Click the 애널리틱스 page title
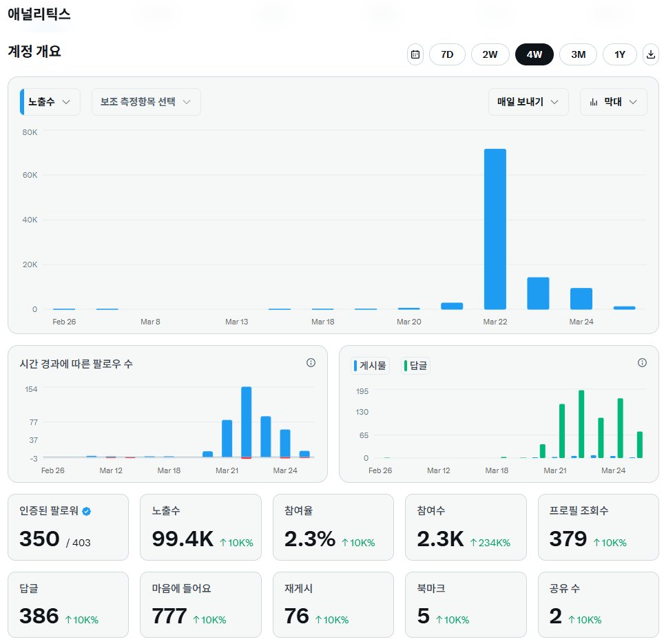 click(x=39, y=14)
